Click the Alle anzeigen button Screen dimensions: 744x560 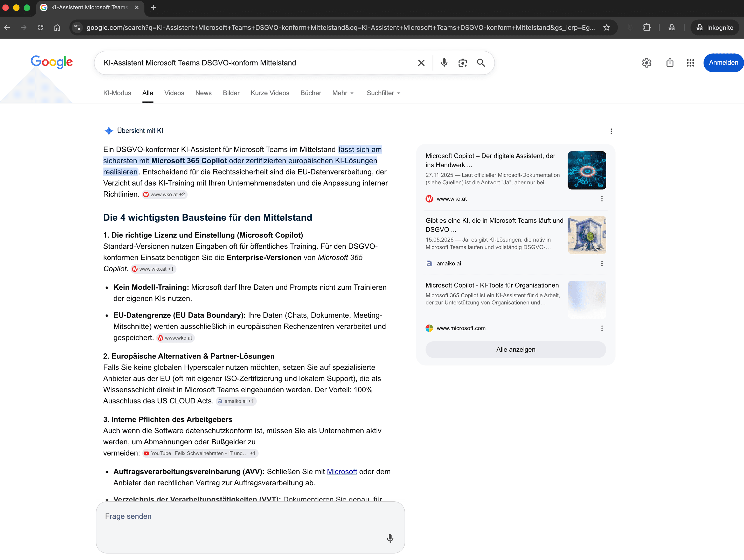click(516, 349)
